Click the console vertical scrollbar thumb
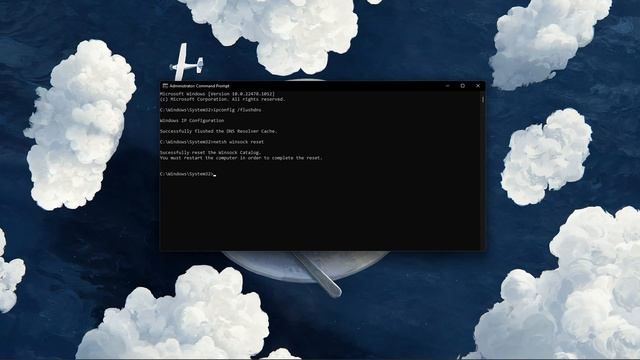 [483, 100]
